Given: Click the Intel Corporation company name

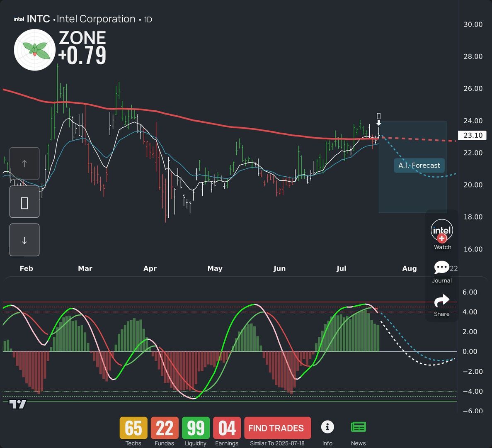Looking at the screenshot, I should 96,19.
